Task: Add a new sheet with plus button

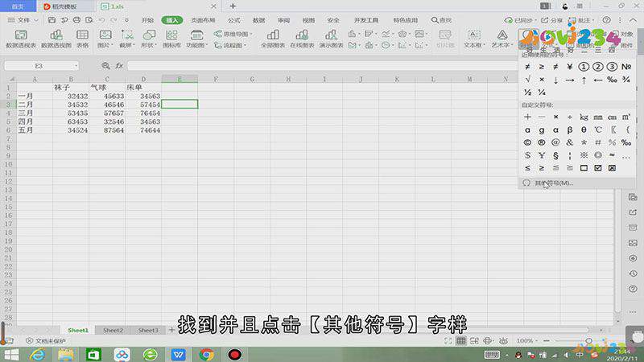Action: click(171, 330)
